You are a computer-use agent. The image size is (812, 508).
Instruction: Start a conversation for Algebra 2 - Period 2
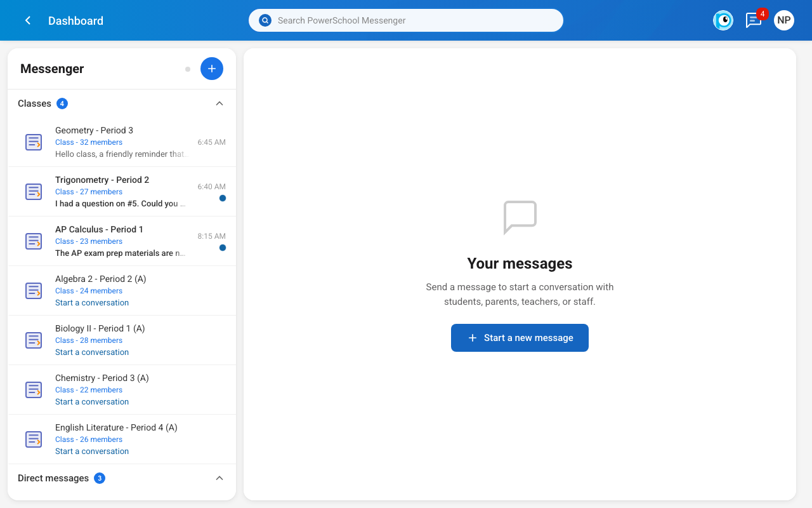click(x=91, y=302)
